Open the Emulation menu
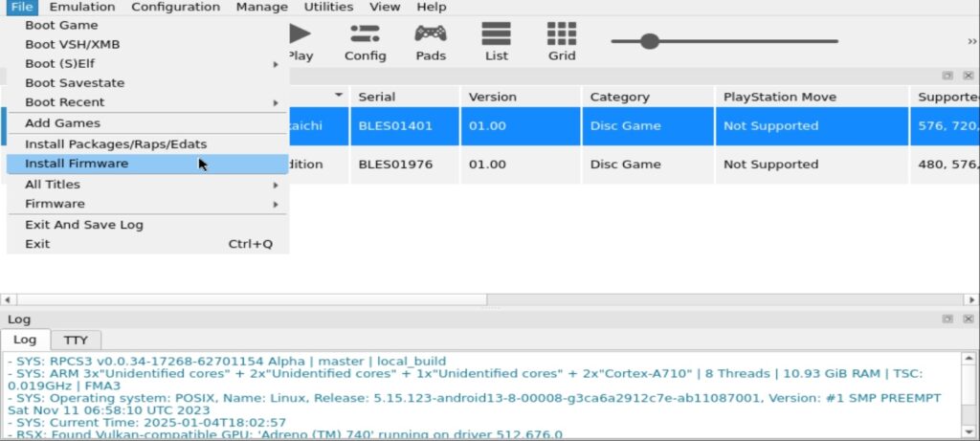Image resolution: width=980 pixels, height=441 pixels. pos(82,7)
